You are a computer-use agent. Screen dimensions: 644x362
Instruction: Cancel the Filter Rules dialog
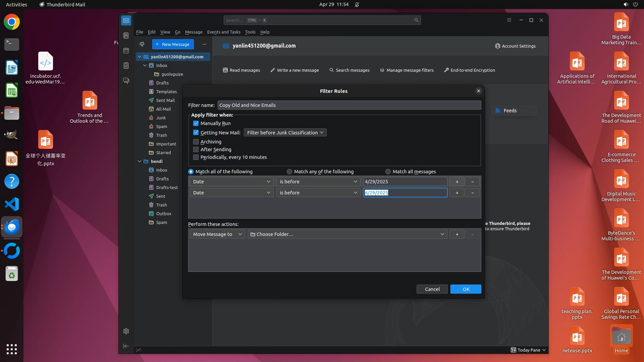(x=432, y=289)
